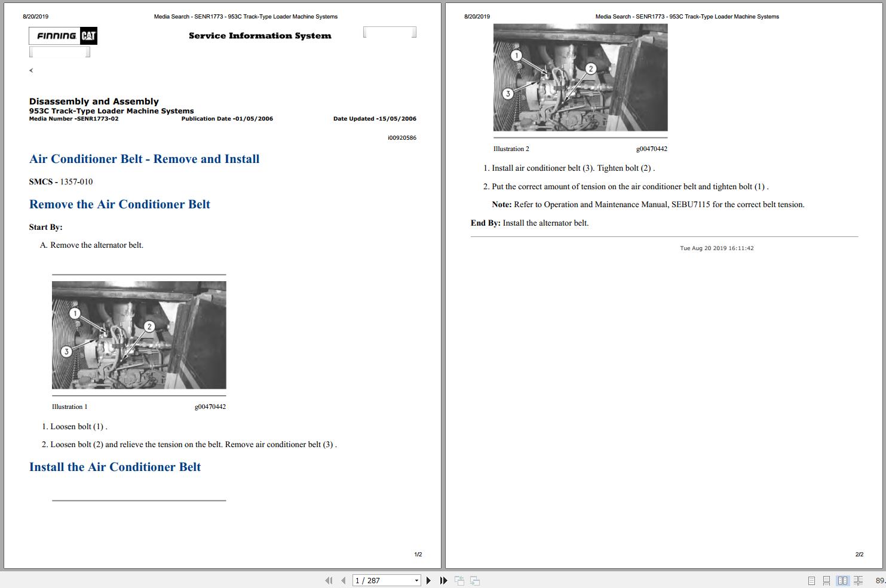The image size is (886, 588).
Task: Click 'Remove the alternator belt.' step
Action: [92, 245]
